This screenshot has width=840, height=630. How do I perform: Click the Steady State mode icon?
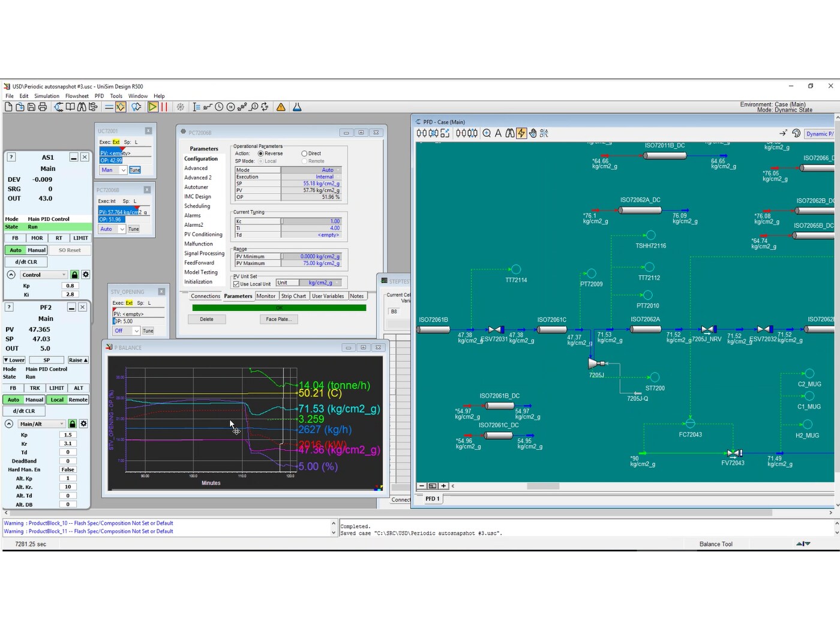click(x=109, y=107)
